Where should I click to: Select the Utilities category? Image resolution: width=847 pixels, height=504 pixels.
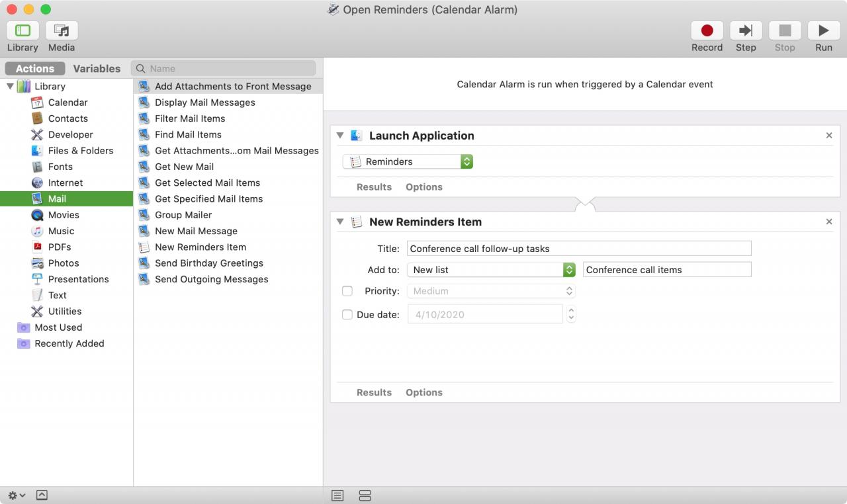(x=66, y=312)
